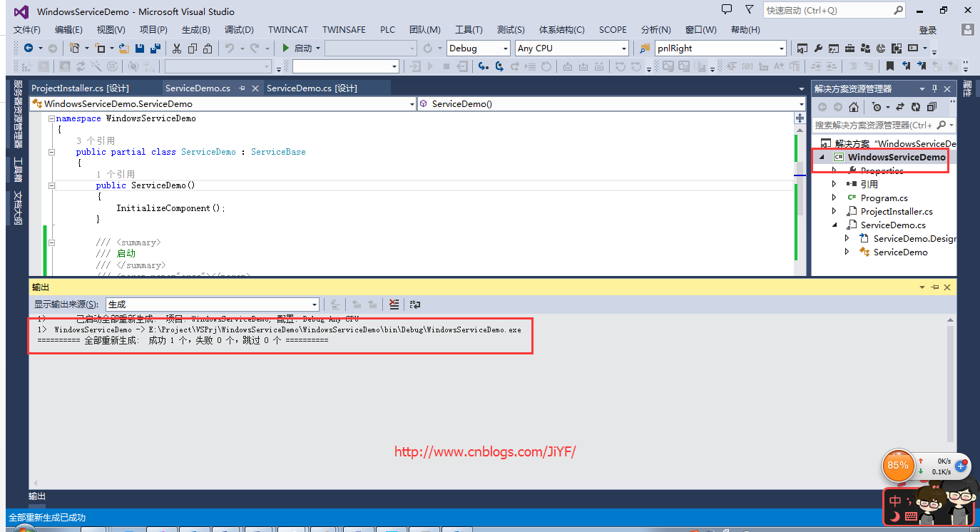
Task: Switch to ProjectInstaller.cs [设计] tab
Action: click(x=80, y=88)
